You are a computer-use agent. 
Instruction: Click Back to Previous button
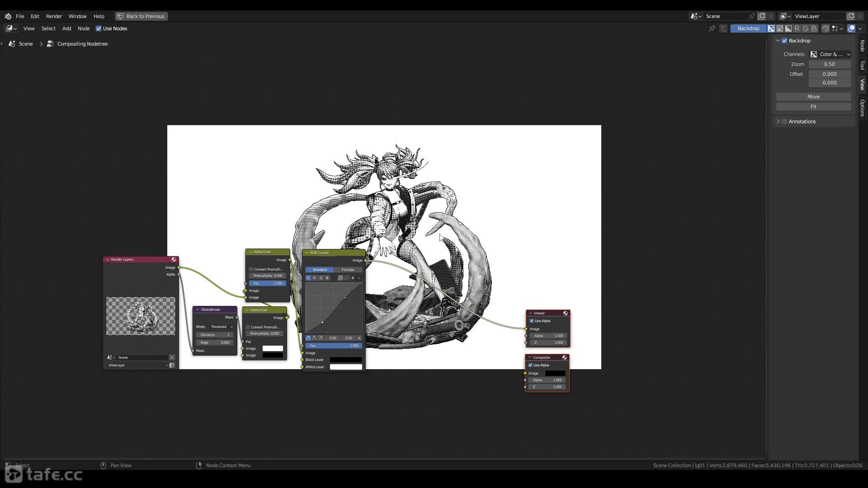click(x=142, y=16)
